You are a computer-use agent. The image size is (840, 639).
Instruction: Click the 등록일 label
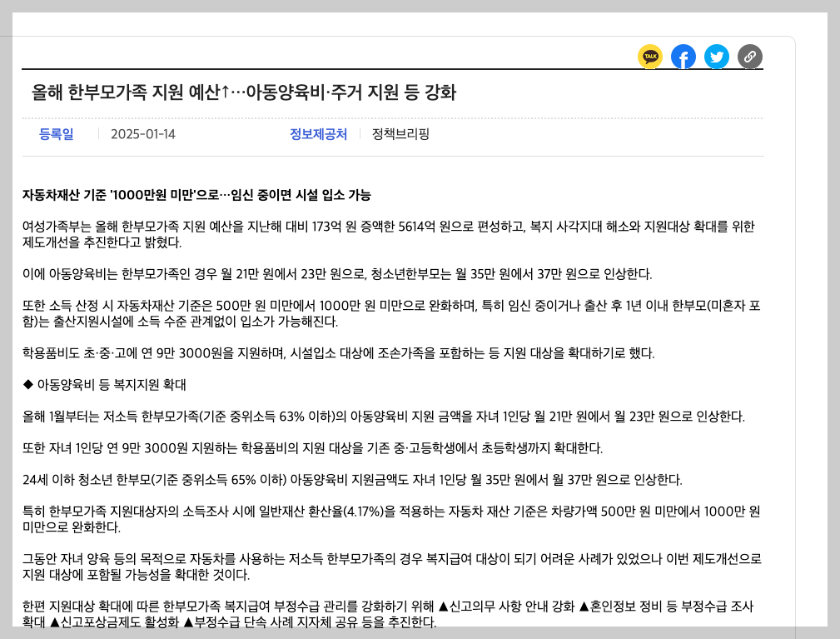pos(56,133)
